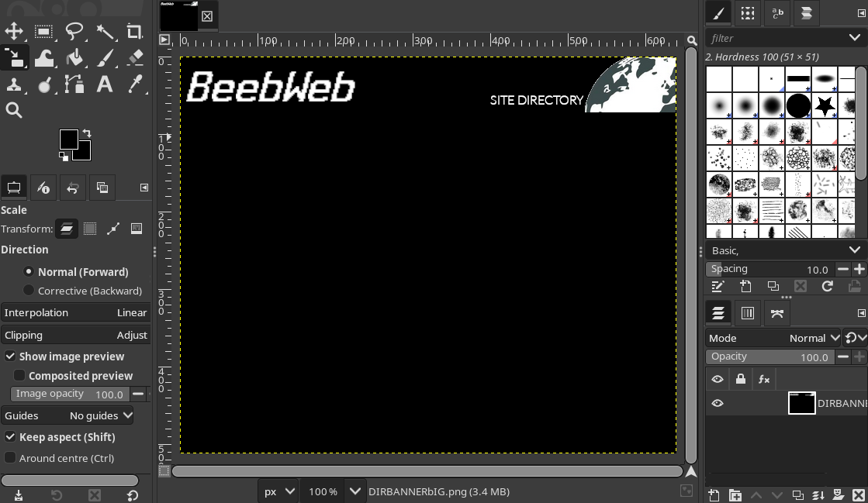Switch to the Channels tab
Image resolution: width=868 pixels, height=503 pixels.
click(748, 313)
